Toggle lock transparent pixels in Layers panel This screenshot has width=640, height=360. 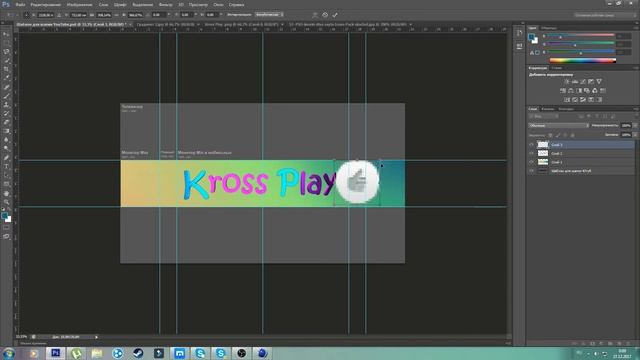(x=551, y=135)
